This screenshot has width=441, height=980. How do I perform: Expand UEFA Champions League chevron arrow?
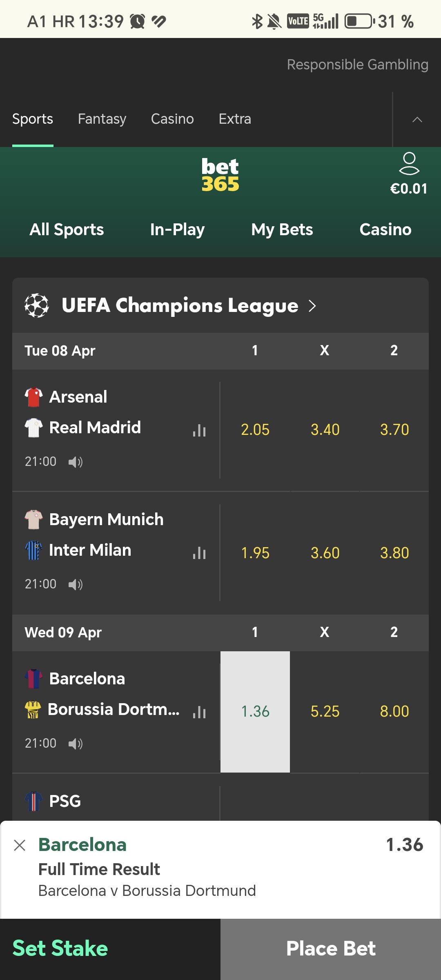point(312,305)
